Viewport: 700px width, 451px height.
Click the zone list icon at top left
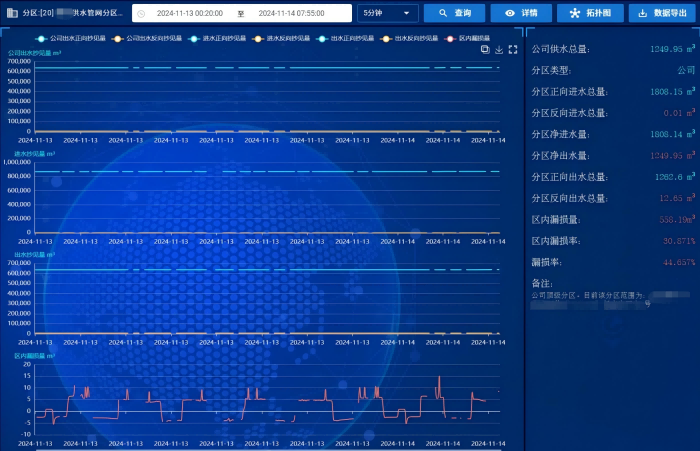tap(11, 13)
